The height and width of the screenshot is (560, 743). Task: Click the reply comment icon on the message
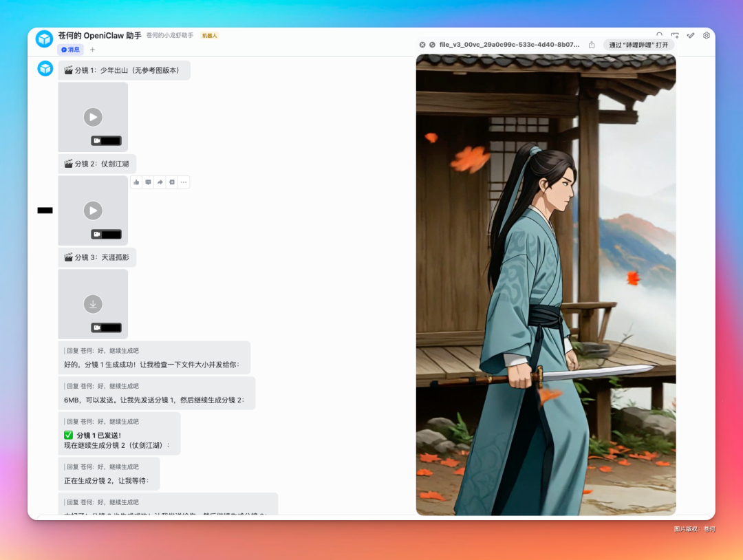[148, 182]
